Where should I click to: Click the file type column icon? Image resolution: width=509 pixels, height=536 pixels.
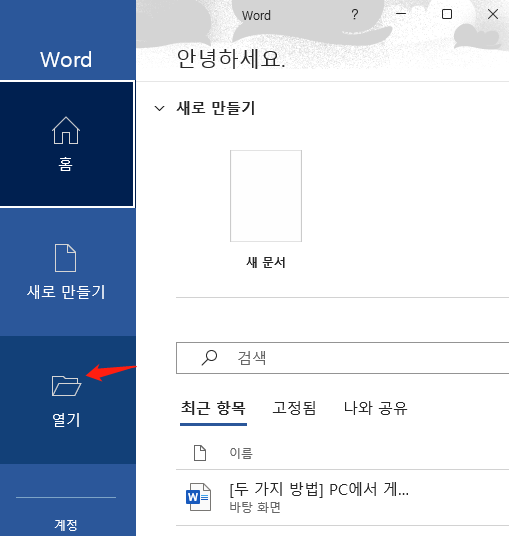tap(200, 453)
